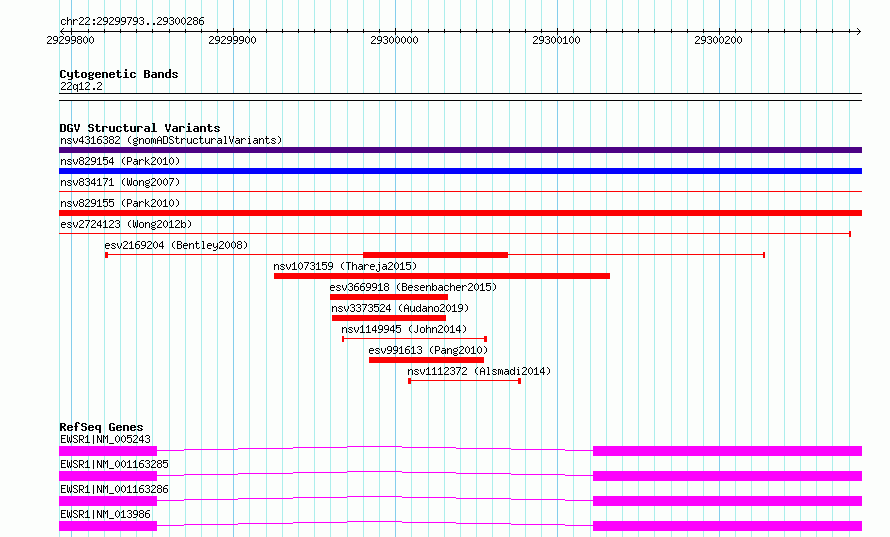890x537 pixels.
Task: Click the 29300000 ruler position label
Action: pos(394,40)
